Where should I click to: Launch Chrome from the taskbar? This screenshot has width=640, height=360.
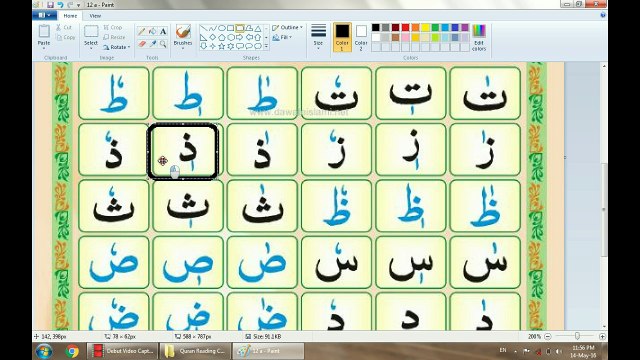[x=72, y=351]
